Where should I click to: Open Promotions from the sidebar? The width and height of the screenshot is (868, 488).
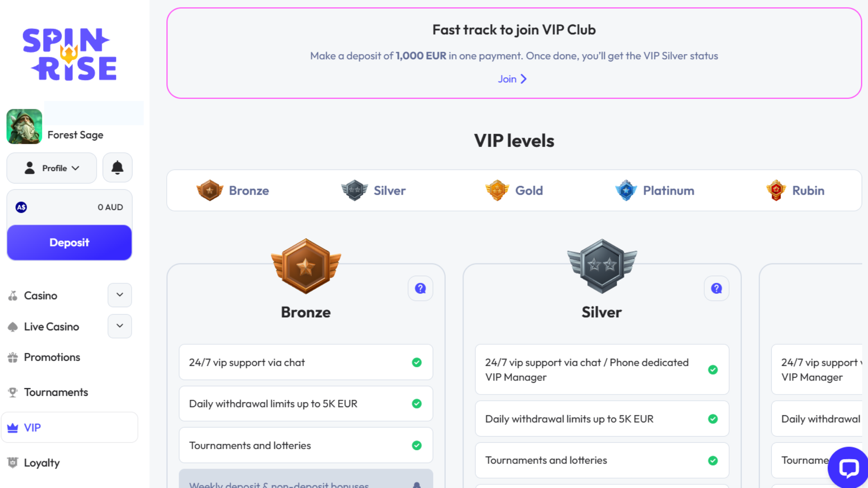tap(52, 357)
